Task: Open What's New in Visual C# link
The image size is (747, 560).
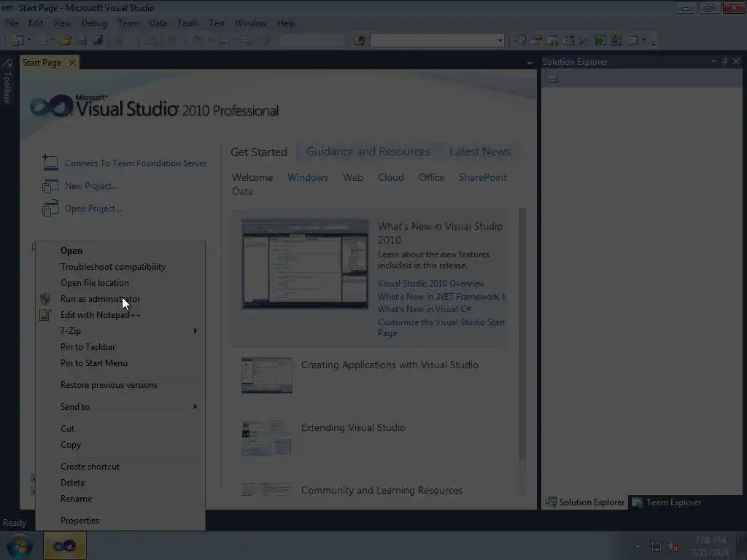Action: click(x=425, y=309)
